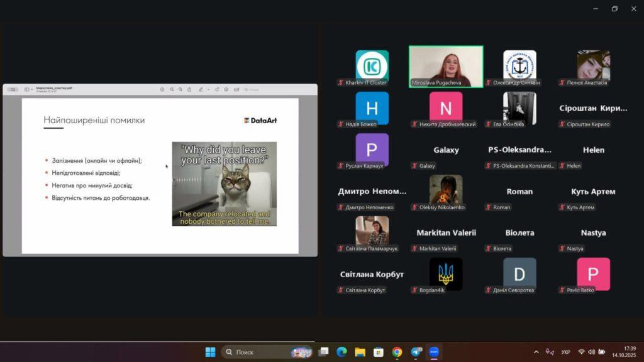Click the rotate page icon in PDF toolbar

click(x=217, y=89)
